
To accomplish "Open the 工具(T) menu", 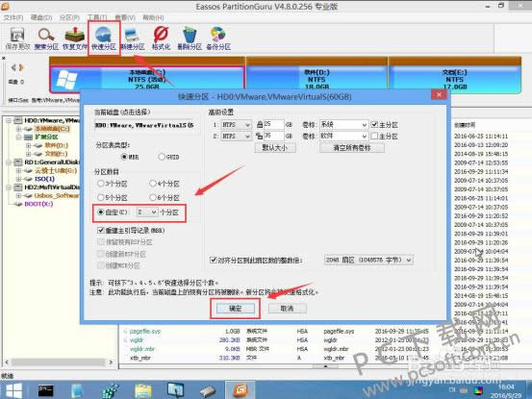I will [x=97, y=17].
